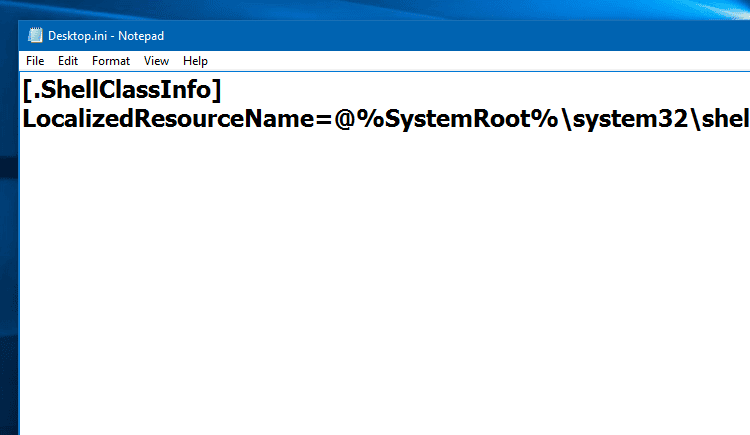Open the Edit menu

pyautogui.click(x=68, y=61)
